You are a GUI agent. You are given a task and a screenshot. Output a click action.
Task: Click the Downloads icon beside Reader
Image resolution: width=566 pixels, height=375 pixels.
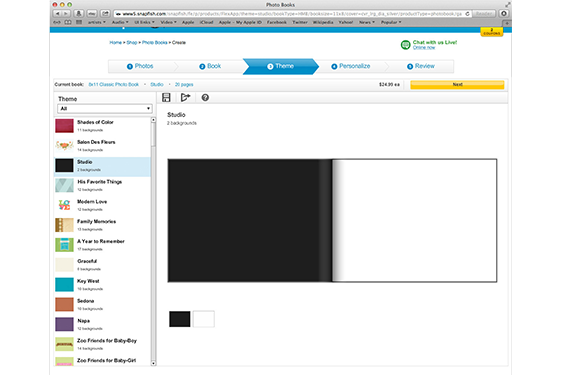point(504,13)
